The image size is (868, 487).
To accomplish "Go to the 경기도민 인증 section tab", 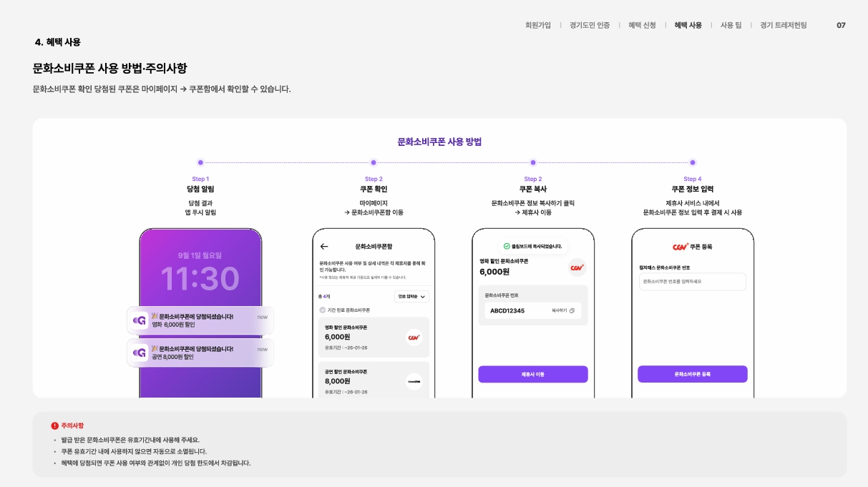I will [590, 25].
